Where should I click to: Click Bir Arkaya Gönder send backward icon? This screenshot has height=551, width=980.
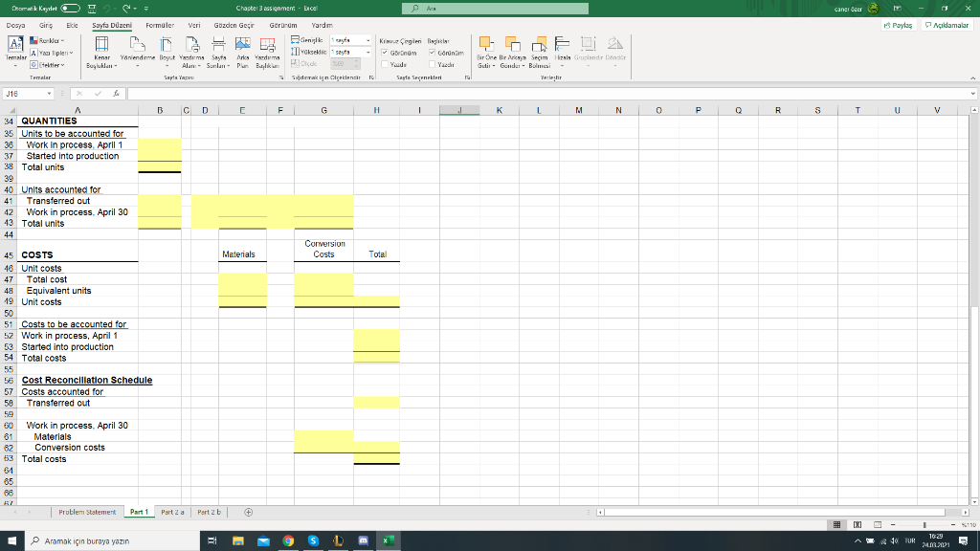tap(513, 44)
